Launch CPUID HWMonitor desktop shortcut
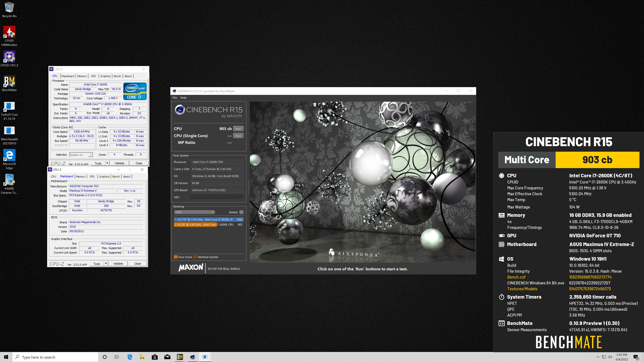This screenshot has width=644, height=362. [9, 36]
